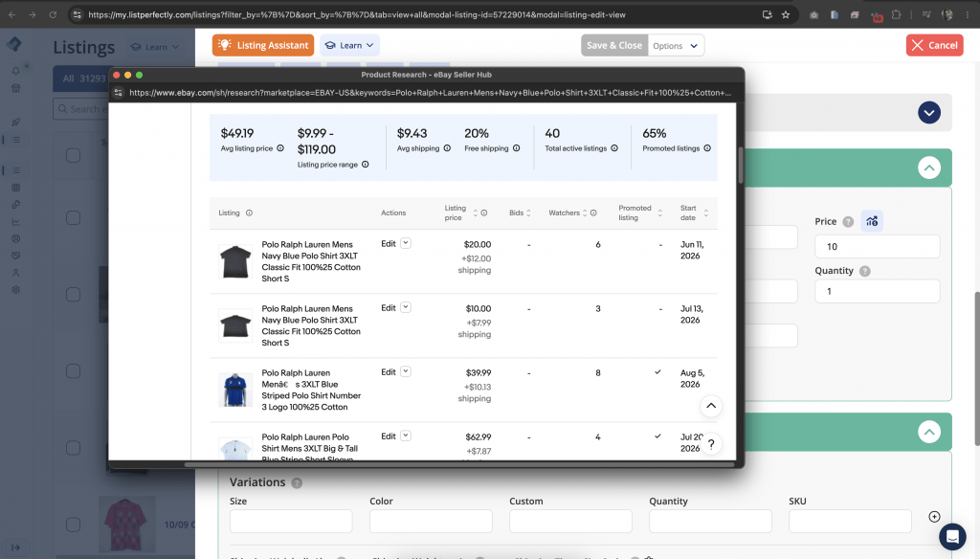Sort table by Listing price
This screenshot has height=559, width=980.
click(x=475, y=213)
